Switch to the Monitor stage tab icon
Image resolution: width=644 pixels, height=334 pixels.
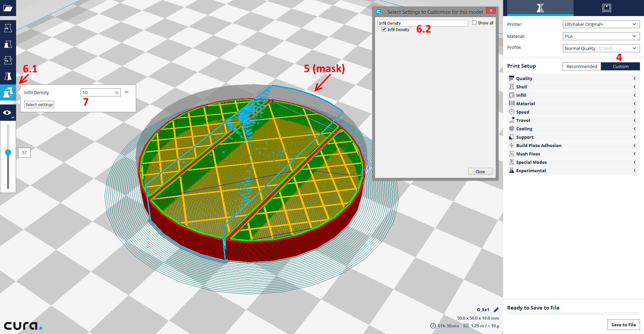(606, 8)
